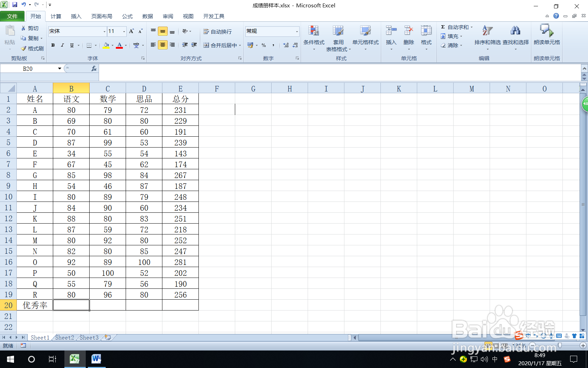Screen dimensions: 588x368
Task: Switch to the Formulas (公式) tab
Action: pos(127,16)
